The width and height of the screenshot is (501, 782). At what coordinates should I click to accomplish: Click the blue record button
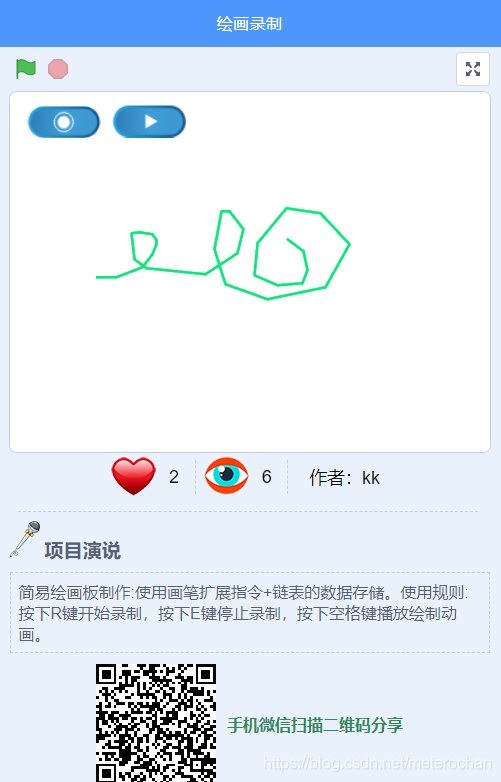(x=64, y=122)
